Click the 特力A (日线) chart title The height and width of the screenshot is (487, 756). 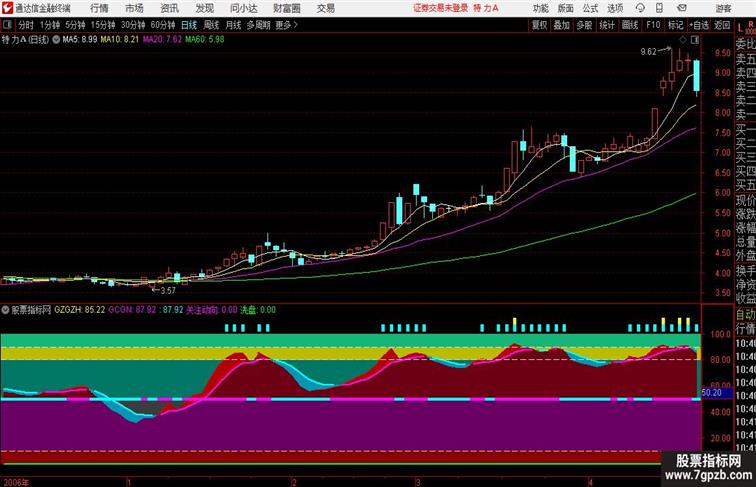[x=26, y=40]
